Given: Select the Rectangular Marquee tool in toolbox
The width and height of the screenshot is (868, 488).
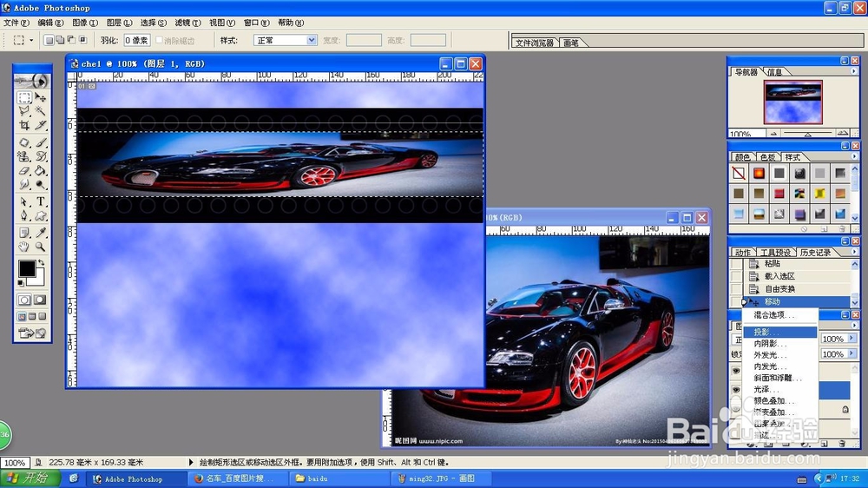Looking at the screenshot, I should pyautogui.click(x=24, y=98).
